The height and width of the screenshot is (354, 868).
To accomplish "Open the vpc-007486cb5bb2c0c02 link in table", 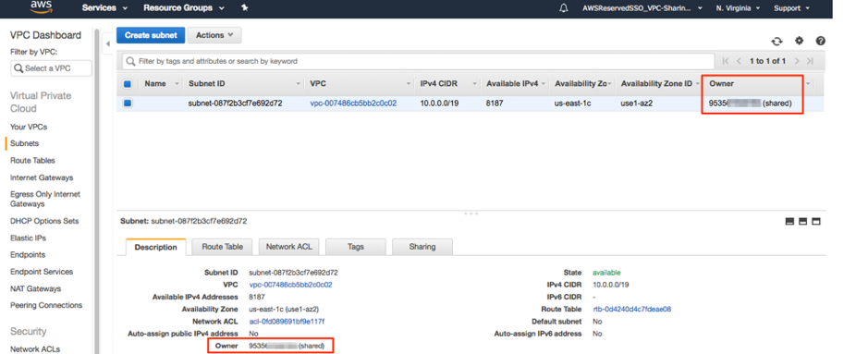I will tap(353, 103).
